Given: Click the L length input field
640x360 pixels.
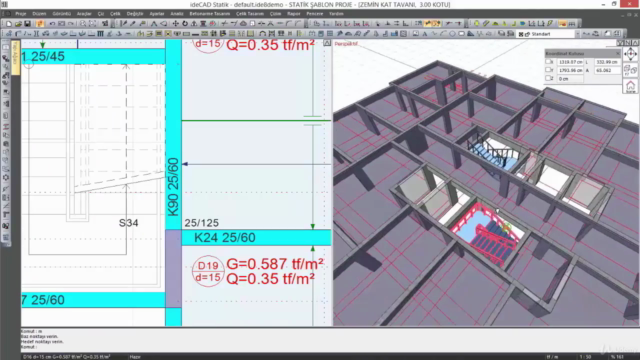Looking at the screenshot, I should click(607, 62).
